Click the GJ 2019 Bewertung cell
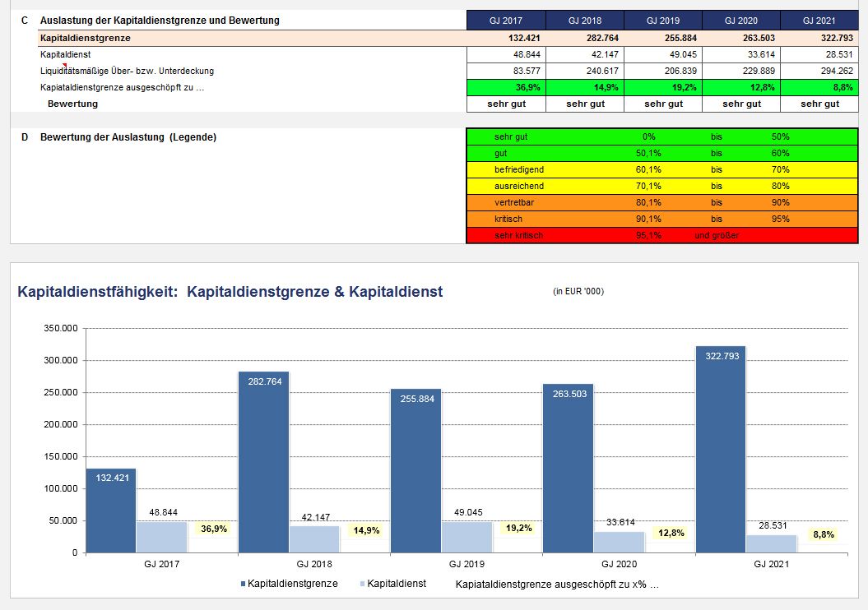This screenshot has width=868, height=610. (x=662, y=104)
